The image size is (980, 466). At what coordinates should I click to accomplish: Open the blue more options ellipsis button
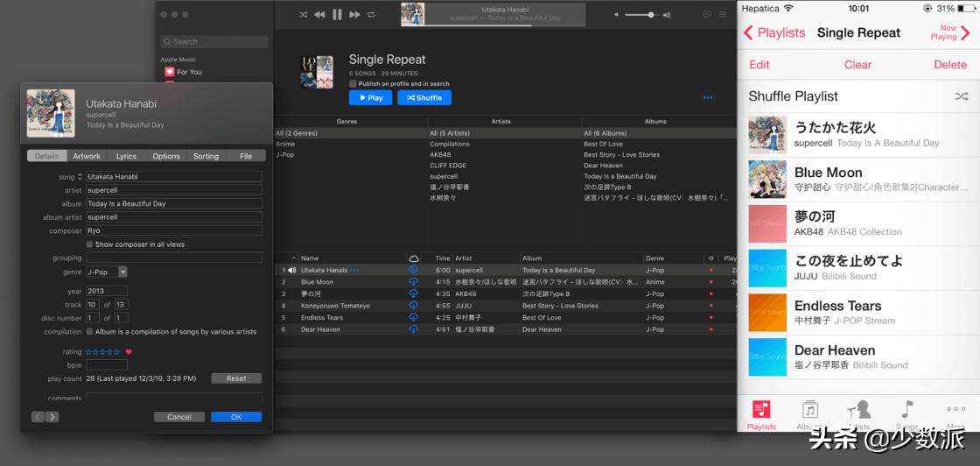pos(707,98)
